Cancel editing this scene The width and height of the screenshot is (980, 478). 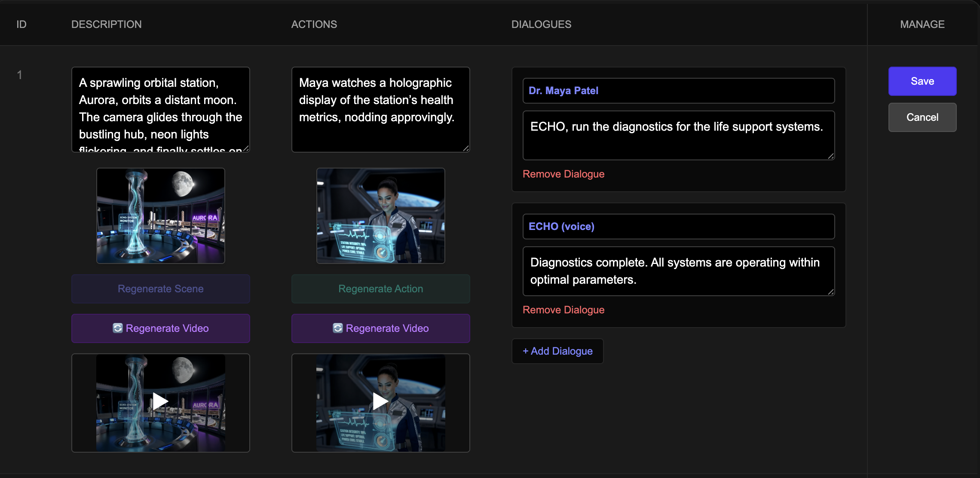(922, 117)
